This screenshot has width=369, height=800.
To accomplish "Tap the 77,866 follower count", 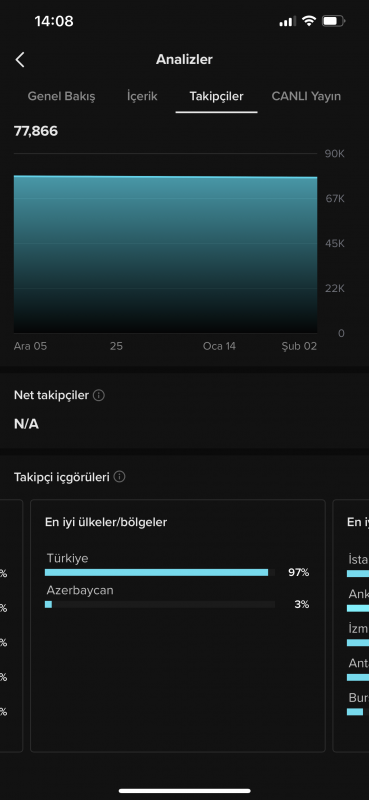I will click(36, 131).
